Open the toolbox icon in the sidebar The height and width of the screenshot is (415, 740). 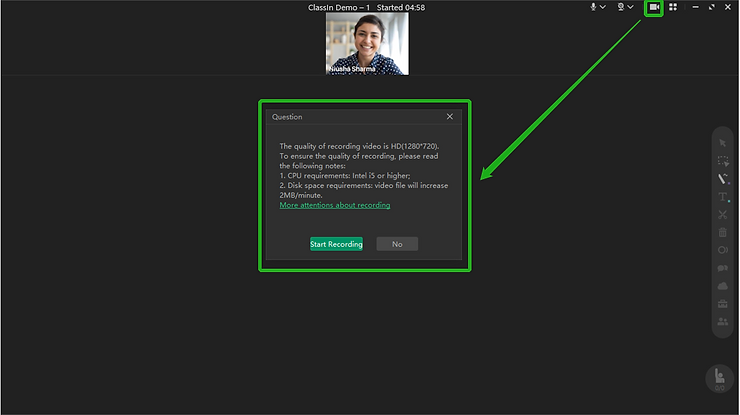pyautogui.click(x=723, y=304)
